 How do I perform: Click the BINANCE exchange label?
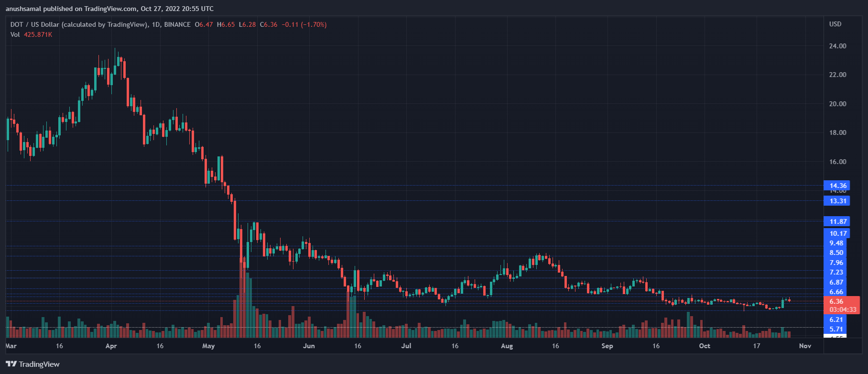pos(177,24)
